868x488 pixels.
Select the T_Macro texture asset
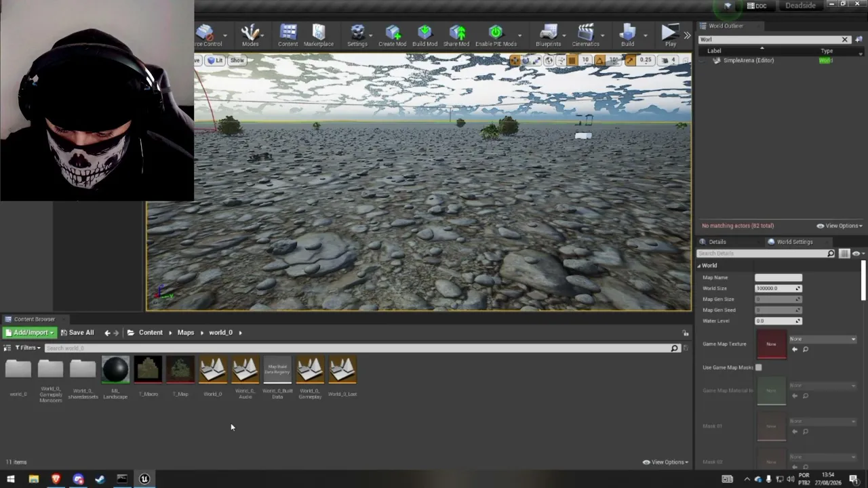pyautogui.click(x=148, y=377)
